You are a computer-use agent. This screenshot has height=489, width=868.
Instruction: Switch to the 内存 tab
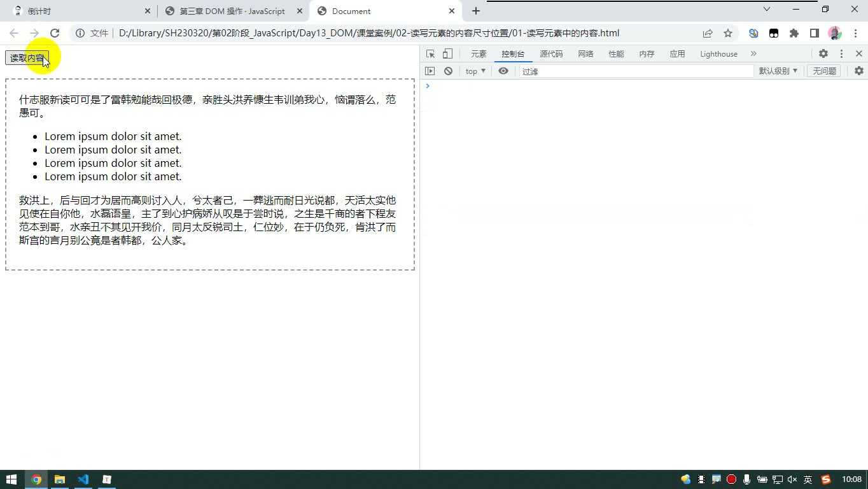(x=647, y=54)
